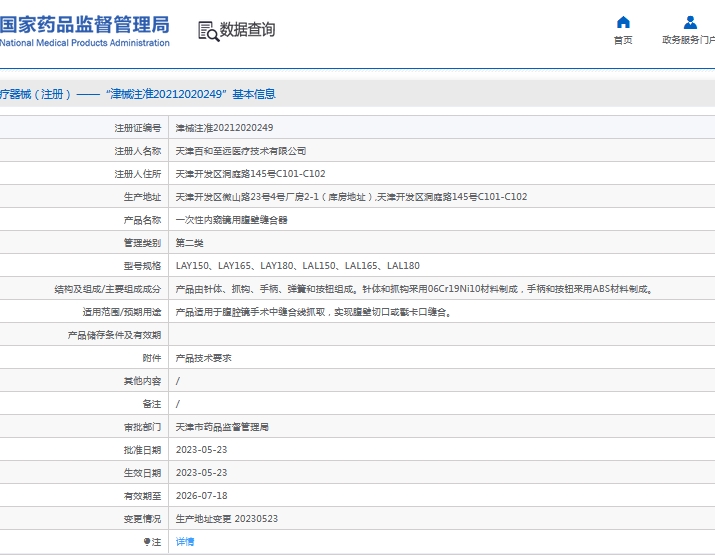Click the slash value in 备注 row
Viewport: 715px width, 555px height.
click(x=178, y=404)
